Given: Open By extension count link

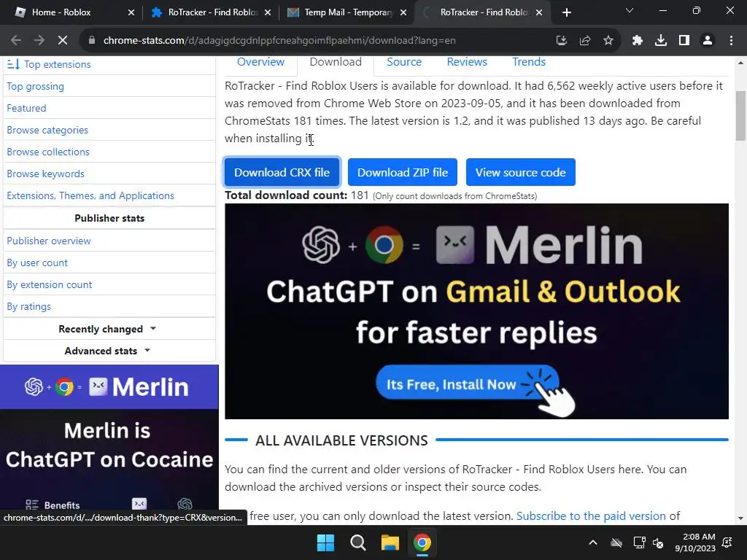Looking at the screenshot, I should pos(49,285).
